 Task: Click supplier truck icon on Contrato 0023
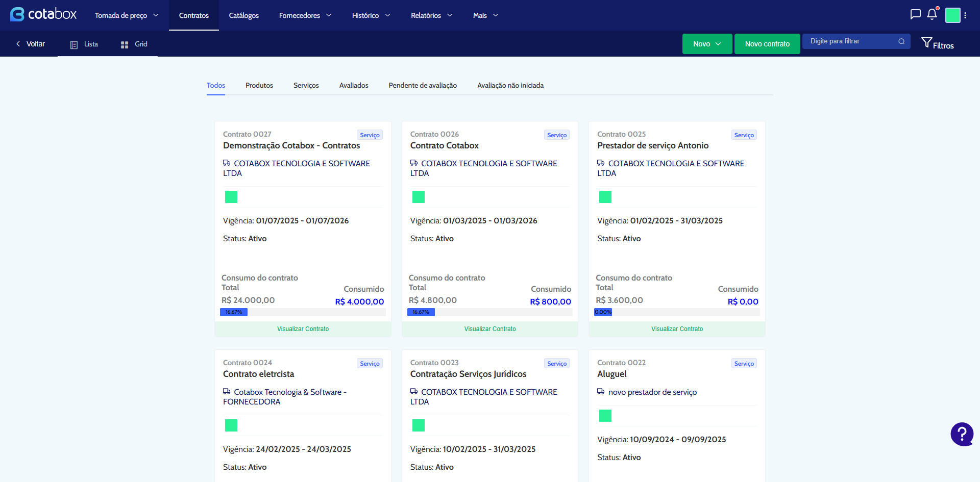click(414, 392)
